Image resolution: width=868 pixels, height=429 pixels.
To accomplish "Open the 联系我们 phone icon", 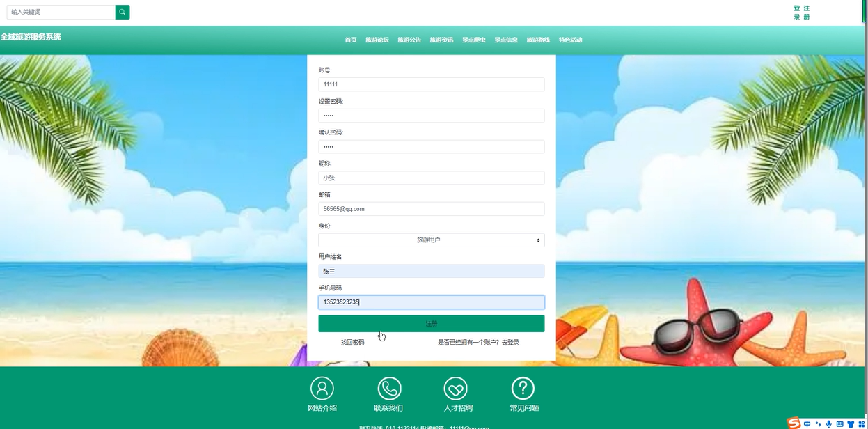I will 389,388.
